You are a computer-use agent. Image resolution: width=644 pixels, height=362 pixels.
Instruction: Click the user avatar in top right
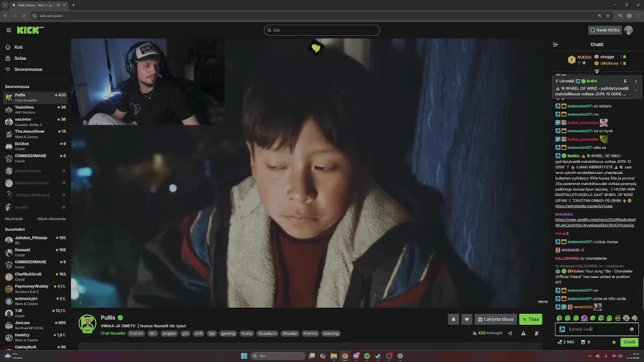628,30
